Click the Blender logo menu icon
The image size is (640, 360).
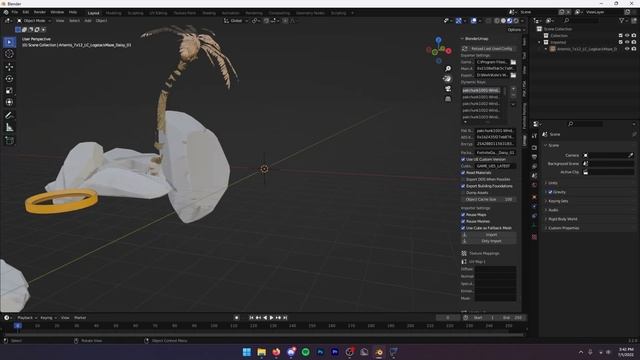coord(6,12)
